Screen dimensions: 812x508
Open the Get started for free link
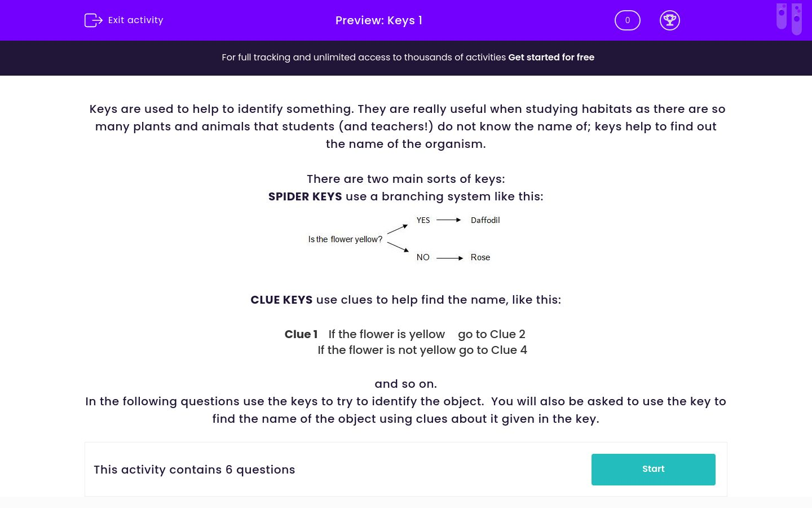(x=551, y=57)
